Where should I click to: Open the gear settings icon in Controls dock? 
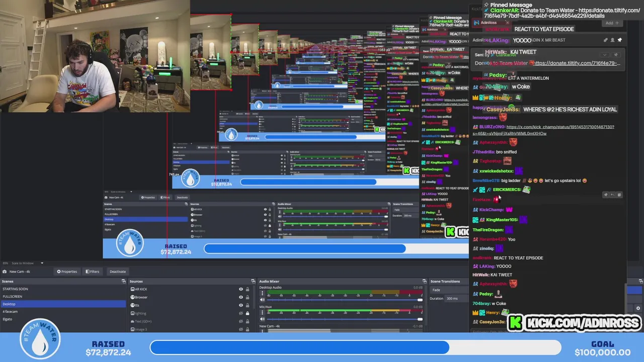[638, 308]
